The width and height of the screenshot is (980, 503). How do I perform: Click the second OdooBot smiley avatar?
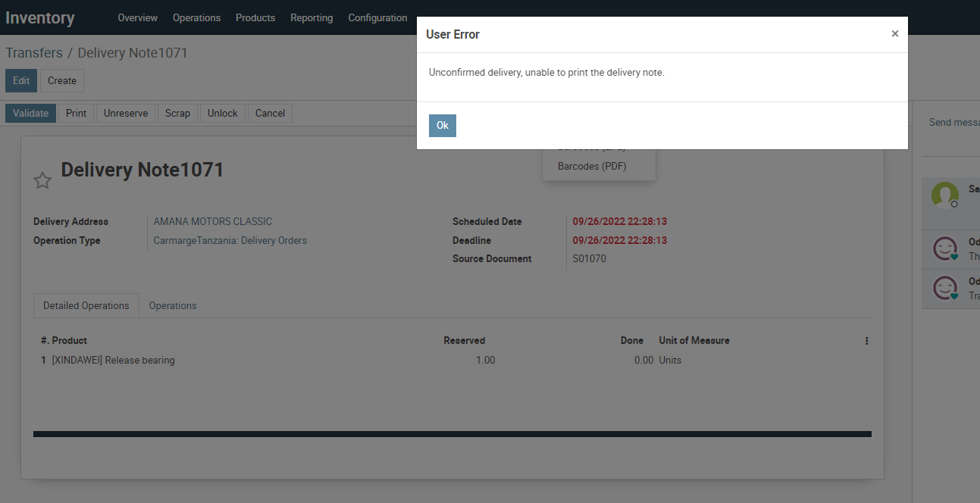tap(944, 289)
